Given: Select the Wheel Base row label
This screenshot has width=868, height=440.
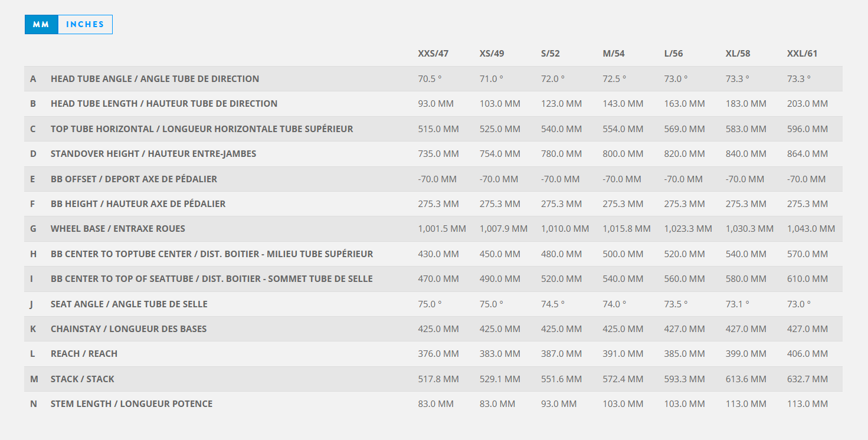Looking at the screenshot, I should [117, 229].
